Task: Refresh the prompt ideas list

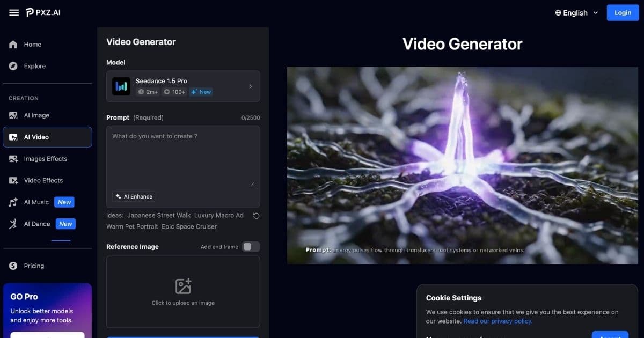Action: [x=257, y=216]
